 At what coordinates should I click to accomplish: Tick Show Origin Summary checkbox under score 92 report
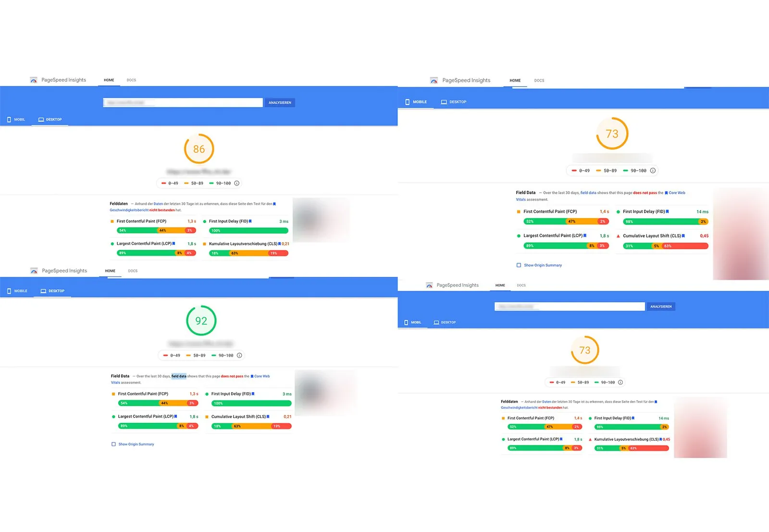tap(114, 444)
